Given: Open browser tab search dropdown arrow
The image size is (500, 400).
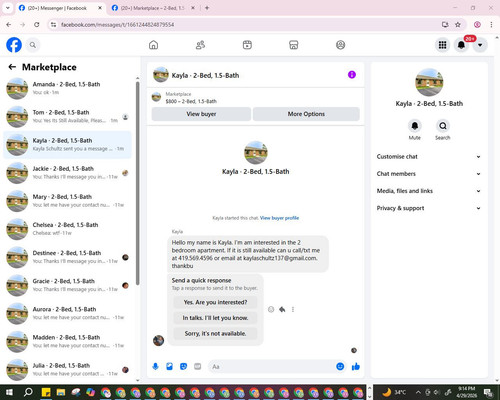Looking at the screenshot, I should [8, 8].
